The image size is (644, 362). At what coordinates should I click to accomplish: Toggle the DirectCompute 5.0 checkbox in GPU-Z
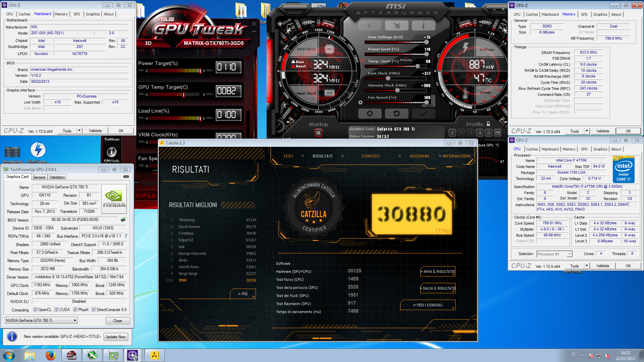[94, 310]
